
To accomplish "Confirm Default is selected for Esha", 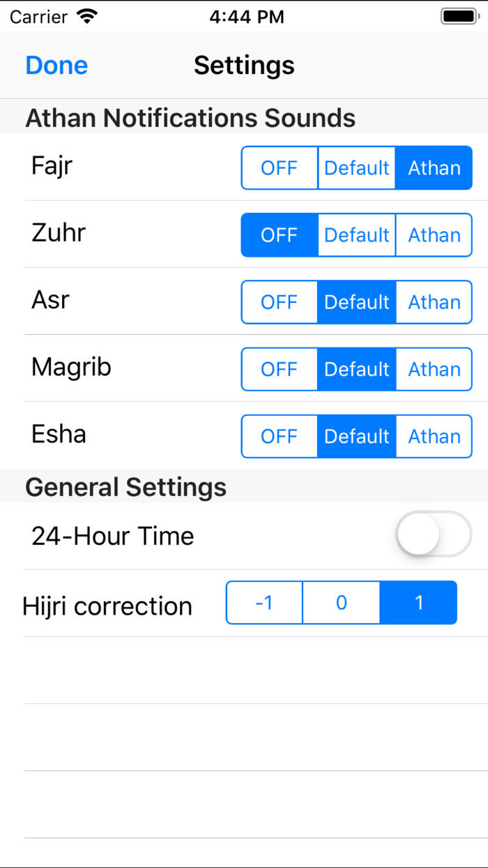I will 356,436.
